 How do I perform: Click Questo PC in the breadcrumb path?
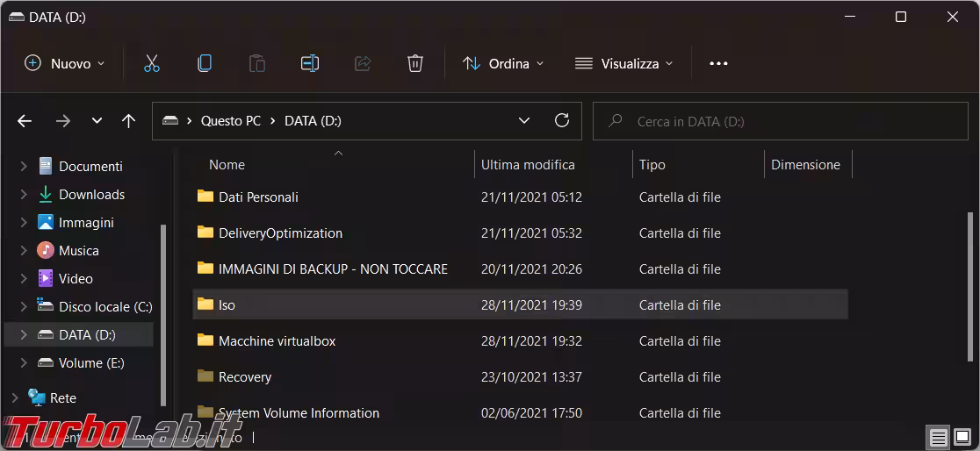pos(230,121)
